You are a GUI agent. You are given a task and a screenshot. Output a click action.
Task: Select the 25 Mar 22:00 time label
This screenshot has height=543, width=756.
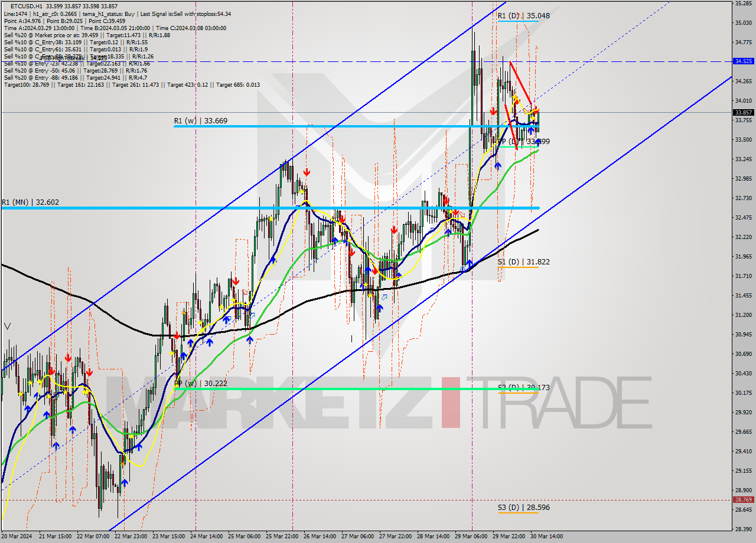[x=283, y=537]
